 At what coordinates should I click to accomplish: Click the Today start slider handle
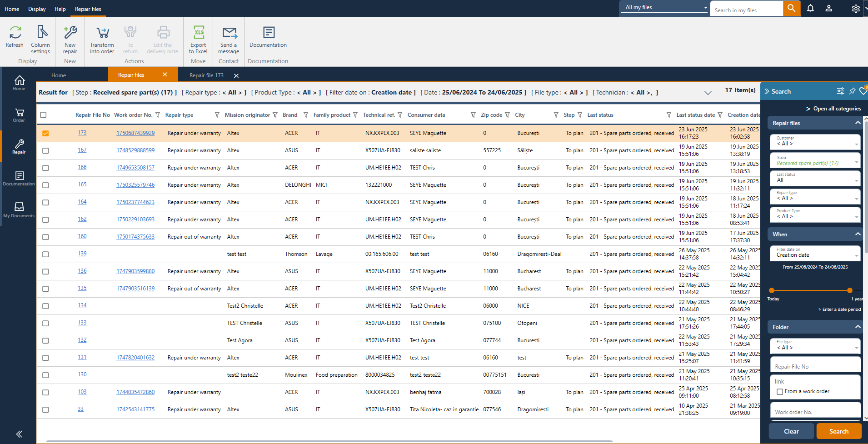772,290
